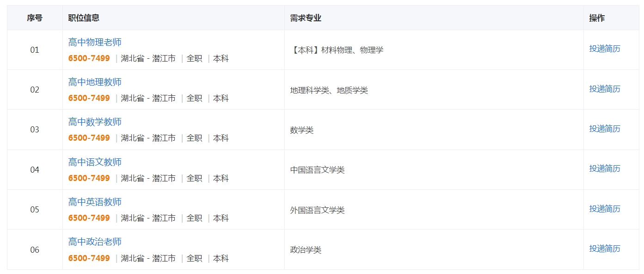644x274 pixels.
Task: Open the 高中政治老师 job posting
Action: pyautogui.click(x=95, y=242)
